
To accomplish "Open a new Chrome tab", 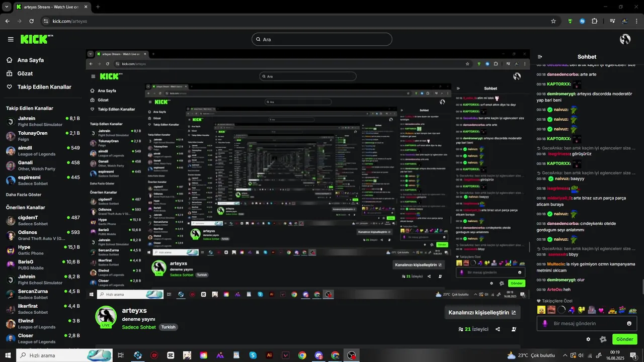I will pos(98,7).
